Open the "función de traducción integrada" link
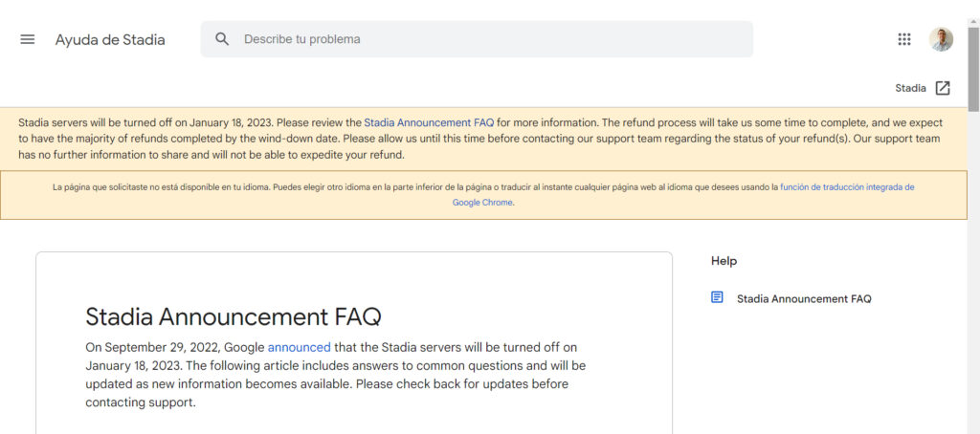Screen dimensions: 980x434 click(x=846, y=187)
